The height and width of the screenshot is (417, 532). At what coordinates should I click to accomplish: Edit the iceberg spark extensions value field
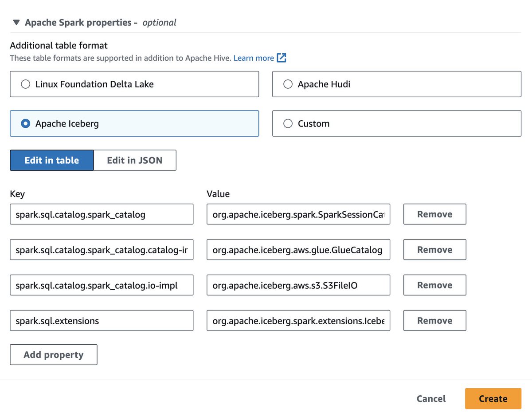[x=298, y=321]
